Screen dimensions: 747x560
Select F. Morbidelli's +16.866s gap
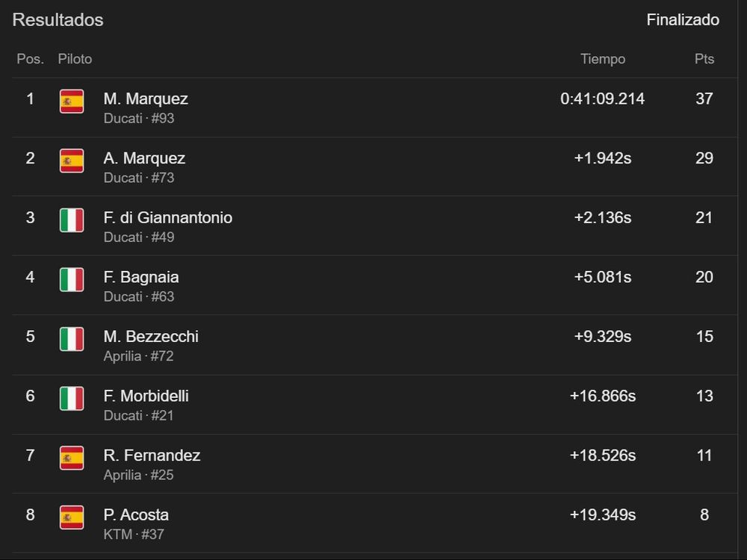point(603,396)
